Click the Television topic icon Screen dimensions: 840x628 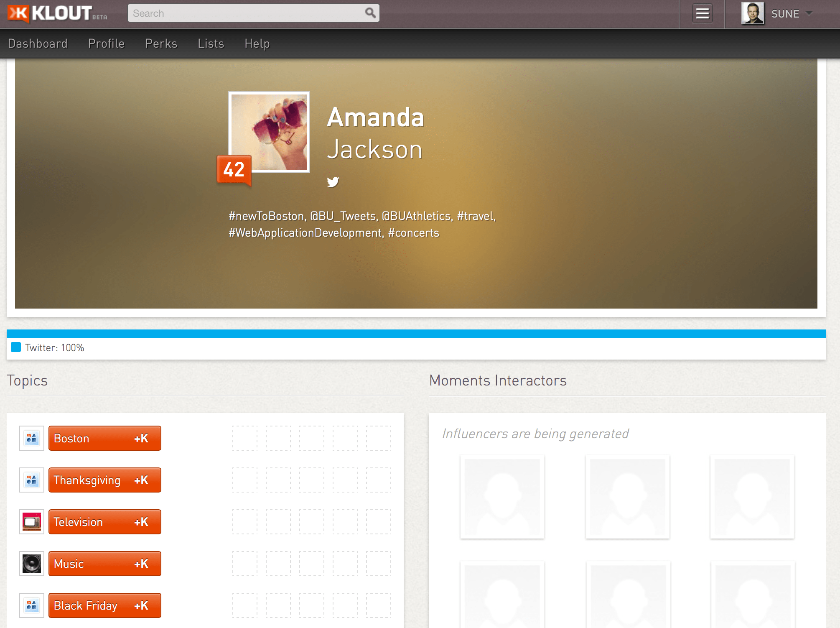[31, 522]
